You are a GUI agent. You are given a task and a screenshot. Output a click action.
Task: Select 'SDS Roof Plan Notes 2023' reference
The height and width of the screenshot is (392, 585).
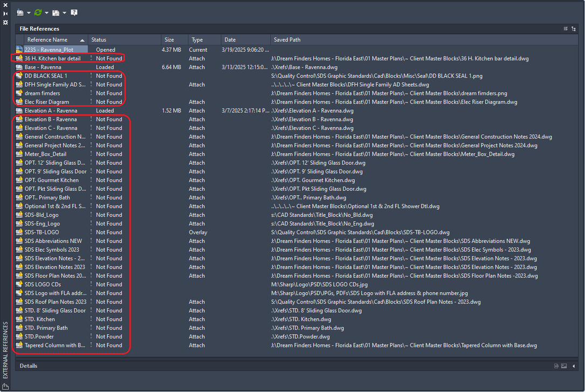point(55,302)
